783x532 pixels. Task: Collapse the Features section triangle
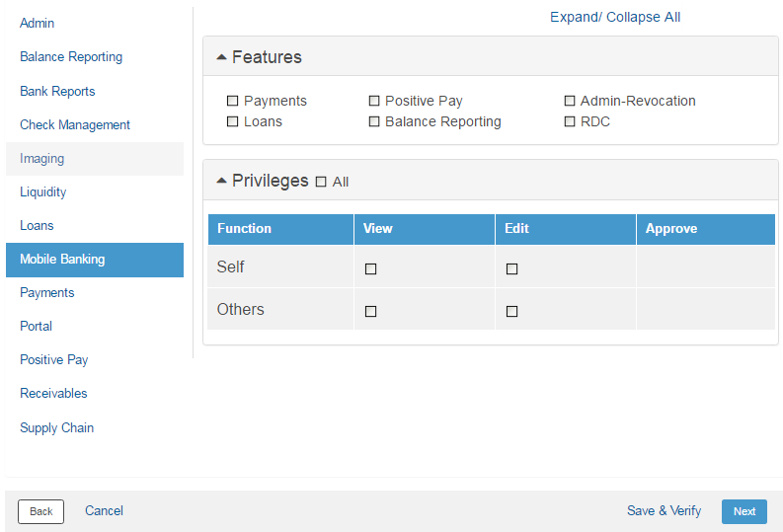(221, 57)
